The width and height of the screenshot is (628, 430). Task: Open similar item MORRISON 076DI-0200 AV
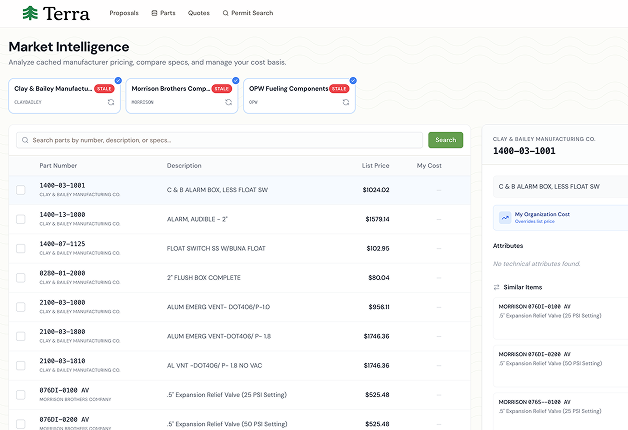click(561, 366)
